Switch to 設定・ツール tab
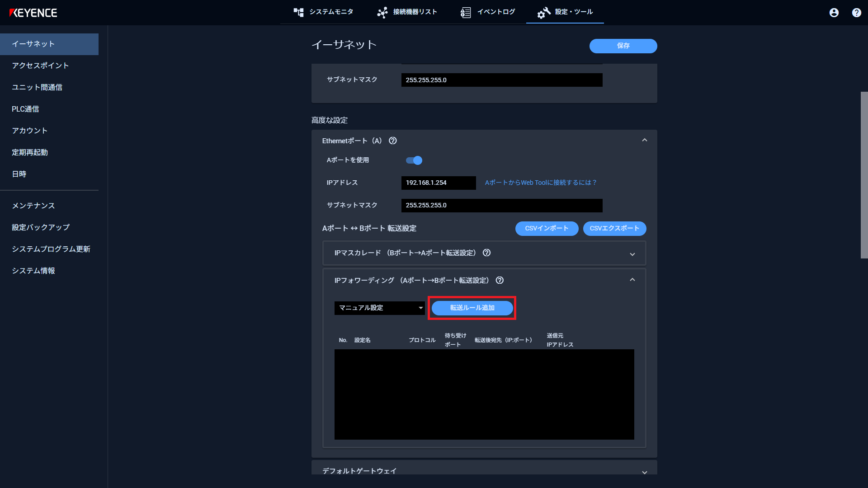This screenshot has width=868, height=488. tap(565, 12)
